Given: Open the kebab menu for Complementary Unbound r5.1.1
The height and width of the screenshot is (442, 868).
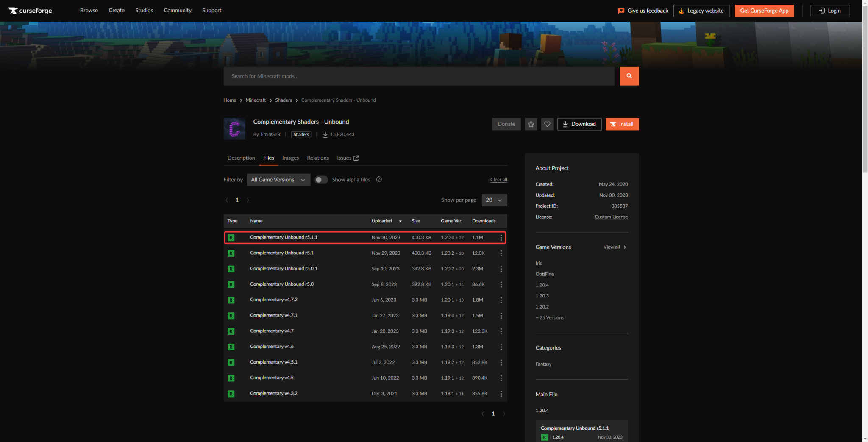Looking at the screenshot, I should click(x=501, y=237).
